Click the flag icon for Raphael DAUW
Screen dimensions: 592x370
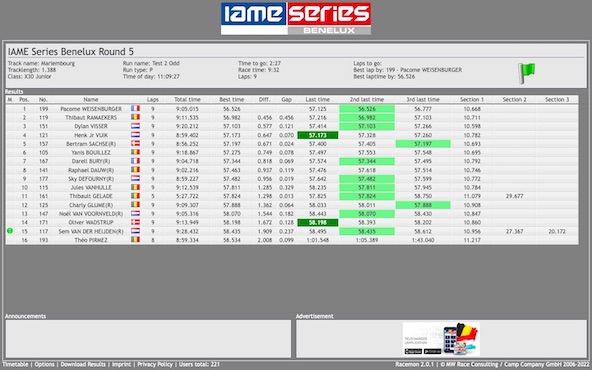point(135,170)
